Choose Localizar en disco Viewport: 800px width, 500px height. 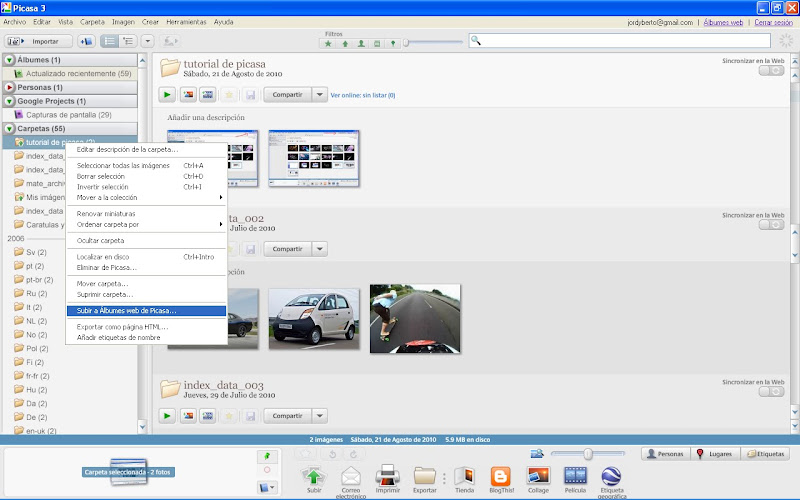coord(146,257)
